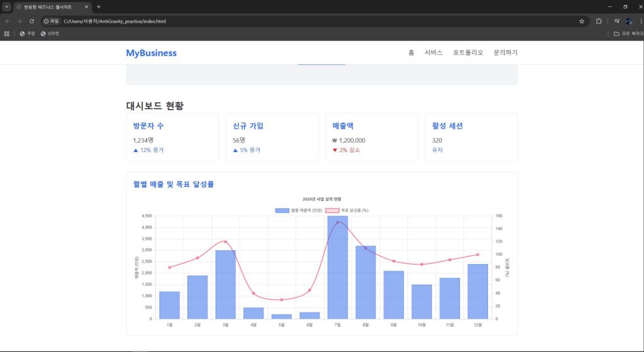This screenshot has width=644, height=352.
Task: Open the 쿠팡 bookmark
Action: (28, 34)
